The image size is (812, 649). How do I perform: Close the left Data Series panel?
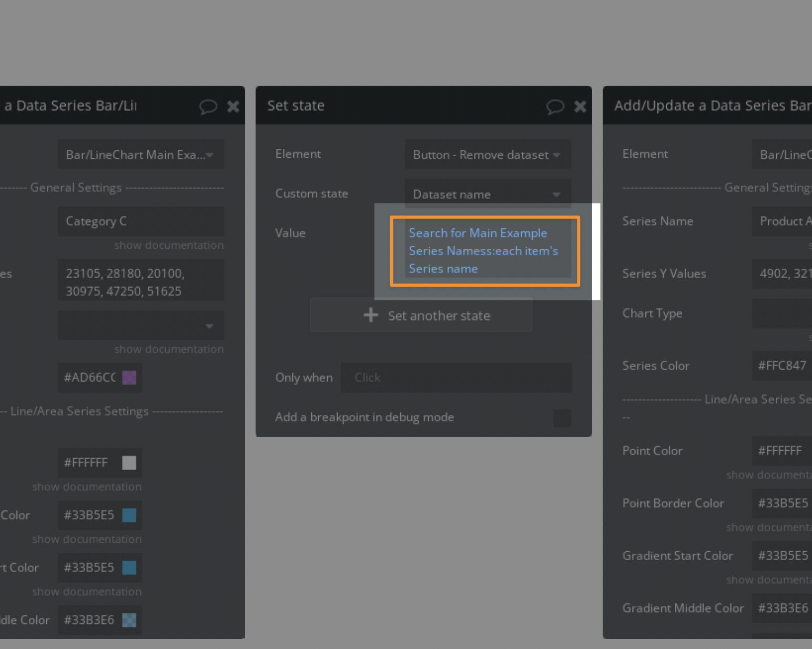click(x=233, y=107)
